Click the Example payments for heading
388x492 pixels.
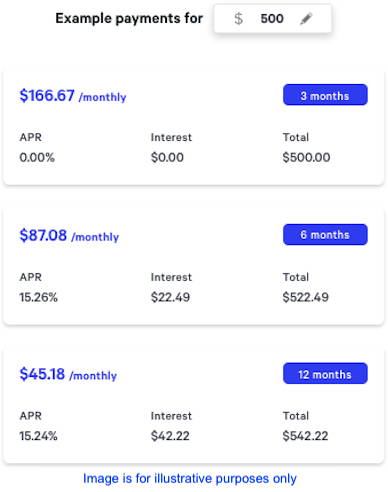[129, 19]
